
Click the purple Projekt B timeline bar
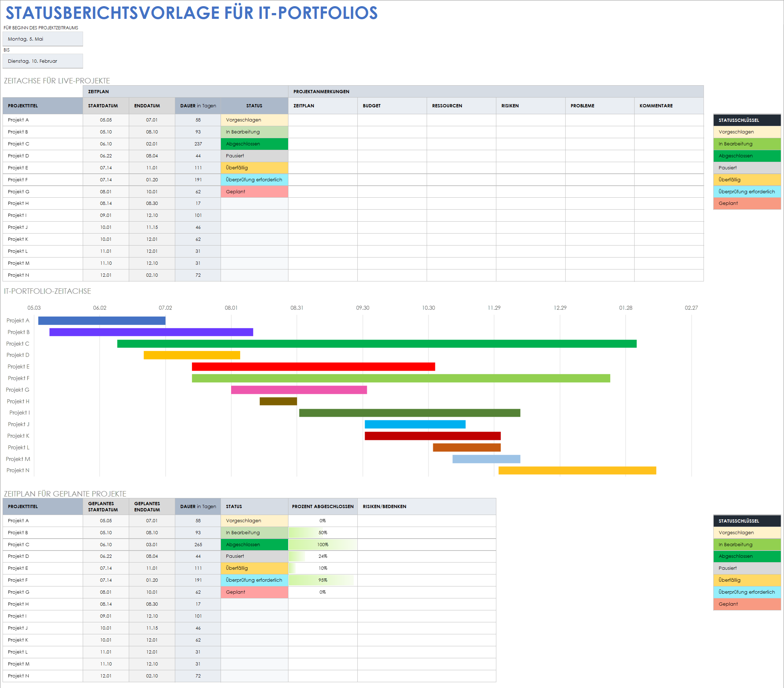coord(151,332)
